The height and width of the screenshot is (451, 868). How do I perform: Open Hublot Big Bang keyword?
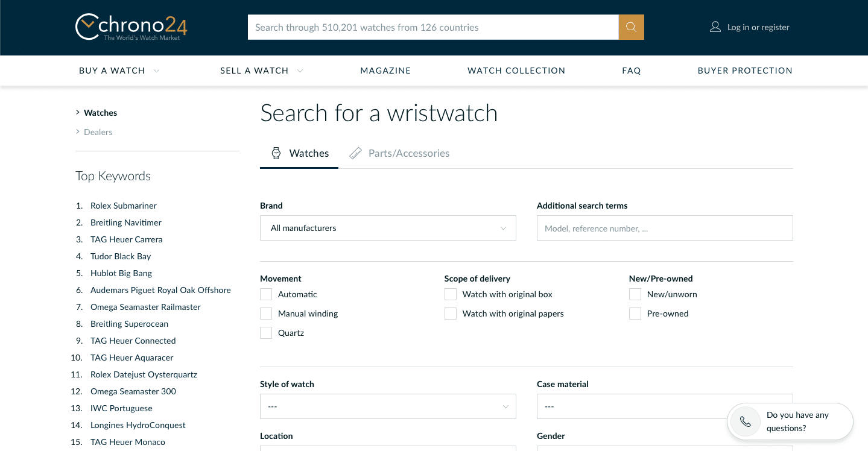point(121,273)
